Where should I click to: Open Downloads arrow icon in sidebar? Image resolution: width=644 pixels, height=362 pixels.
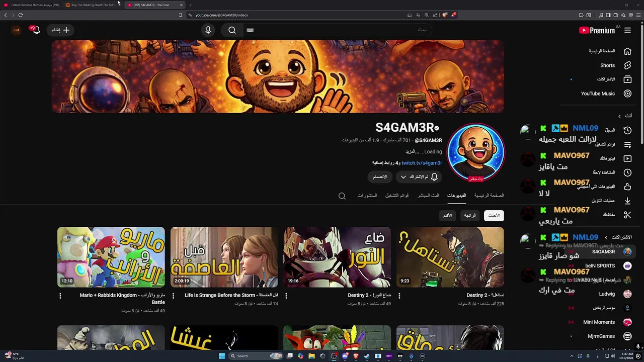(627, 201)
